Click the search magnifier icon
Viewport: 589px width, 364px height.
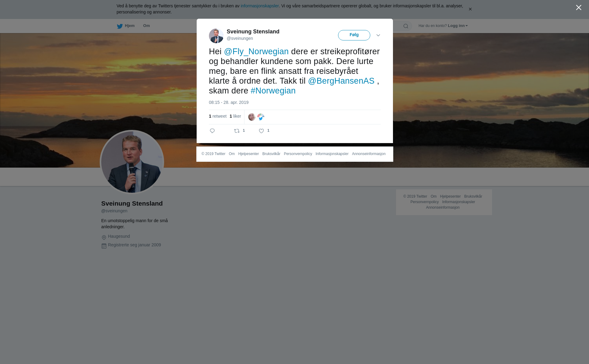pyautogui.click(x=406, y=26)
